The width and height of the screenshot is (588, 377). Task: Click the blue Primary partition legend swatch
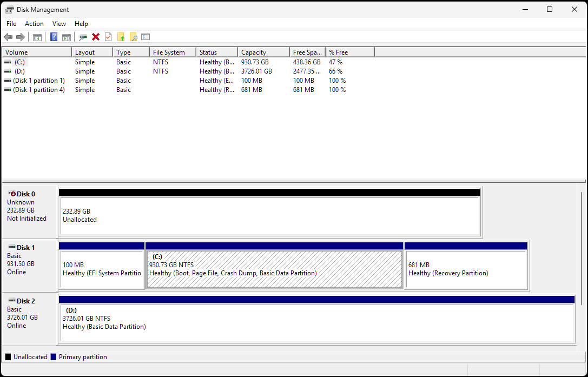[53, 357]
